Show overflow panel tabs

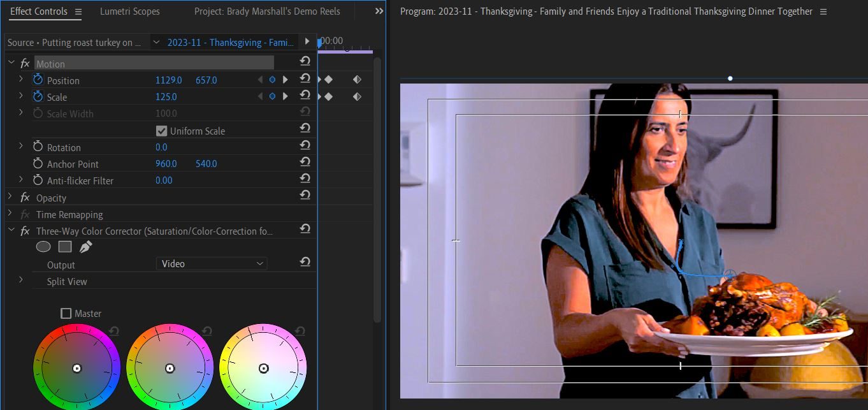[x=379, y=11]
